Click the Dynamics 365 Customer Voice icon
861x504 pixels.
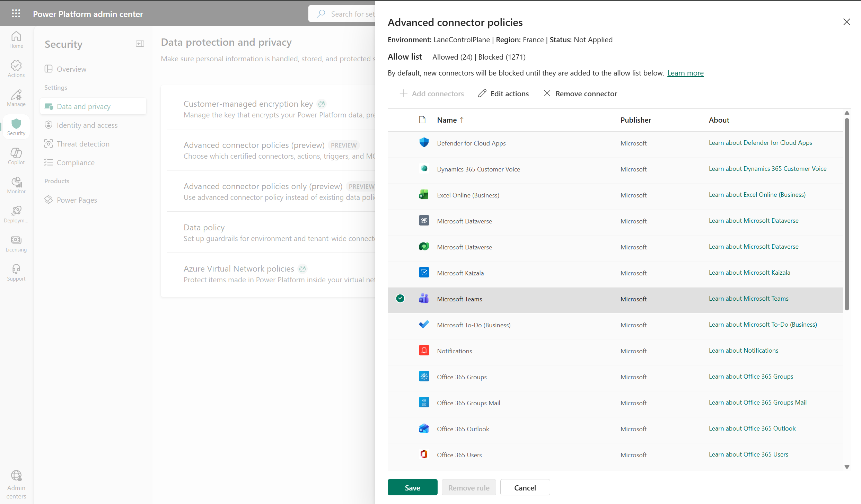pos(424,169)
